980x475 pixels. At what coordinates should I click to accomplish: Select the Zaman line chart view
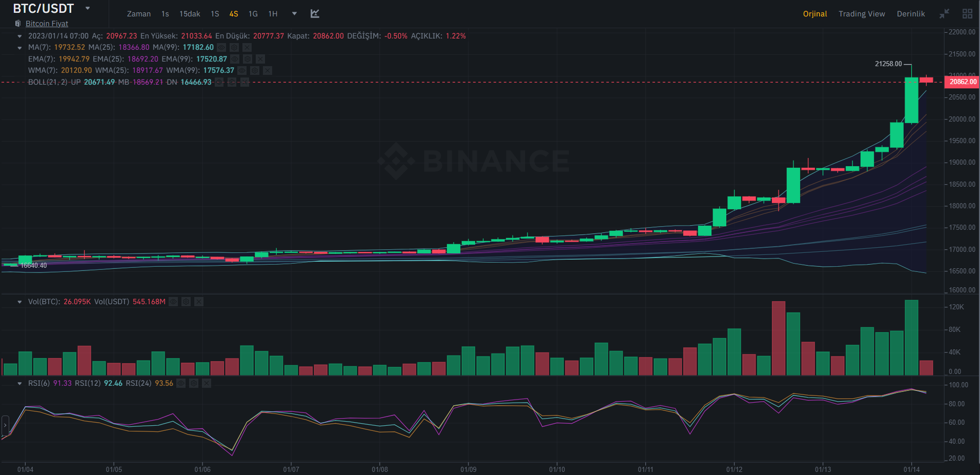point(139,14)
